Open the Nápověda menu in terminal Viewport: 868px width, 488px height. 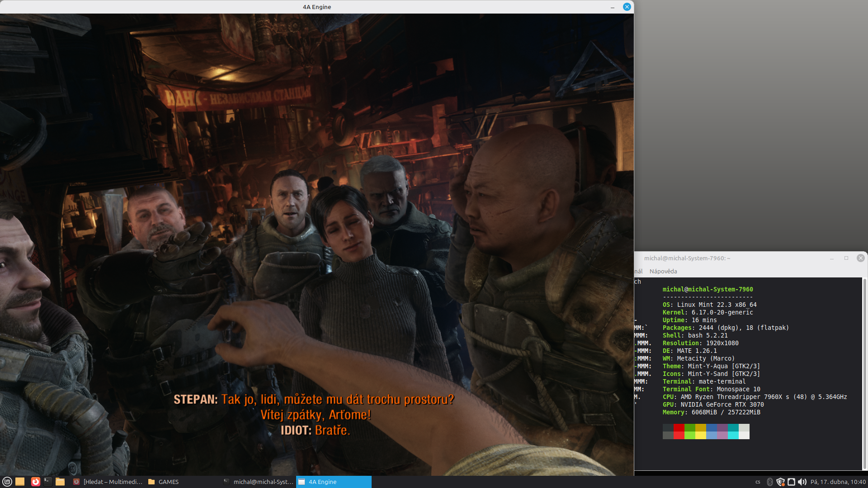coord(663,271)
